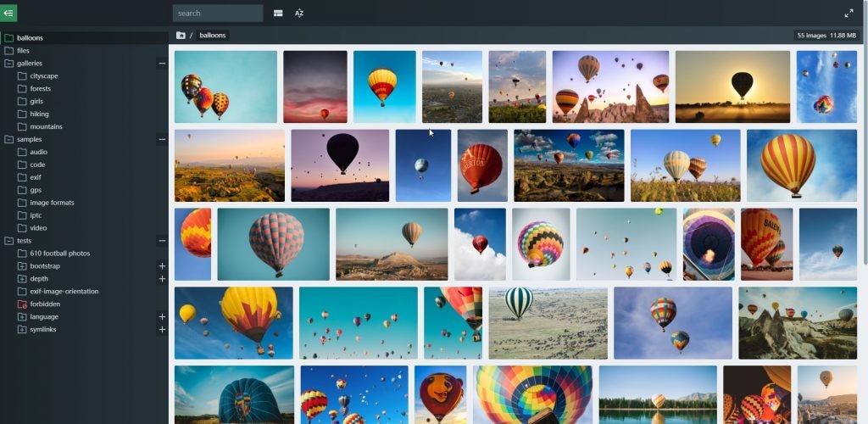This screenshot has height=424, width=868.
Task: Collapse the samples folder tree
Action: (162, 139)
